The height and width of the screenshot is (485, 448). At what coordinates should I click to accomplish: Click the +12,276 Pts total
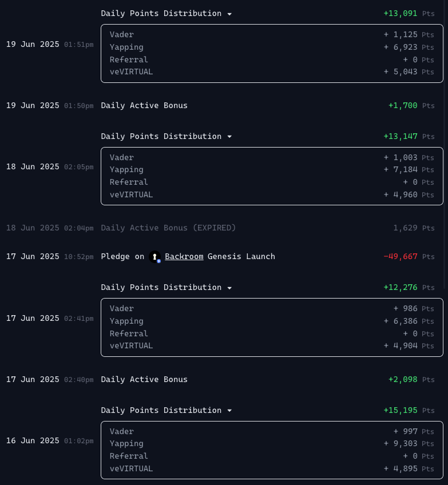pyautogui.click(x=409, y=287)
